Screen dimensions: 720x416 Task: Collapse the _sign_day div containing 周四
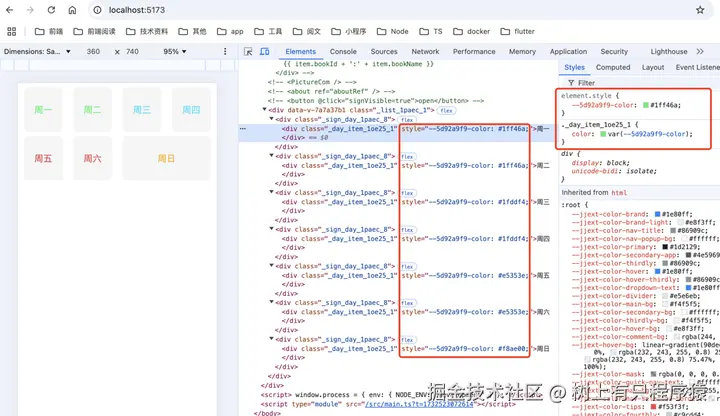[271, 229]
